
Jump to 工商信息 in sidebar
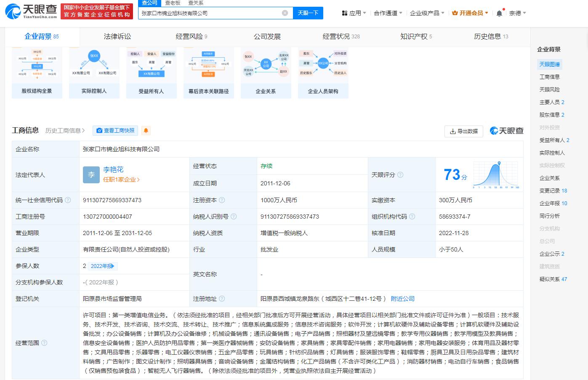tap(550, 77)
